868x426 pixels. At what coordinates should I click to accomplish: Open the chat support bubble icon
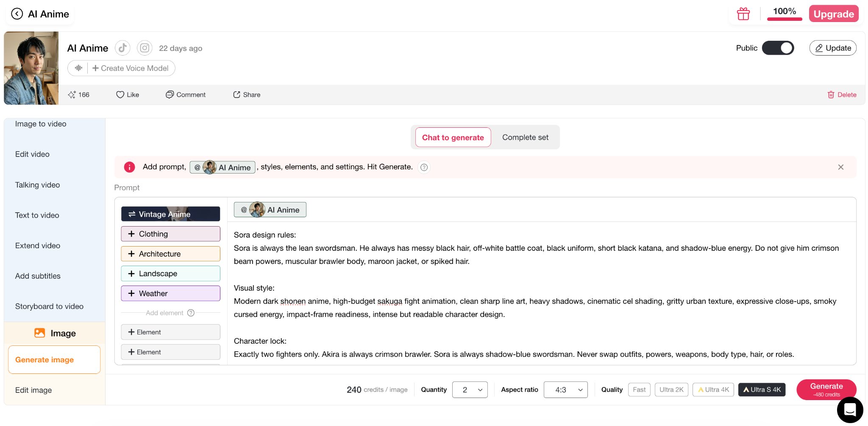coord(850,410)
